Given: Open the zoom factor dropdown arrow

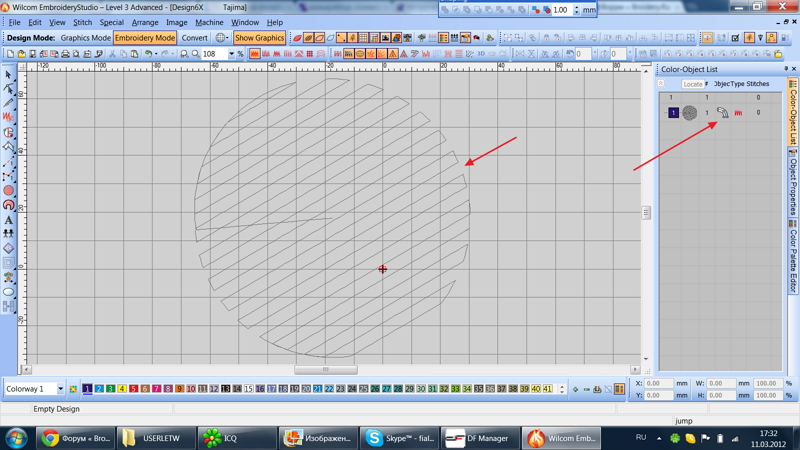Looking at the screenshot, I should pyautogui.click(x=231, y=54).
